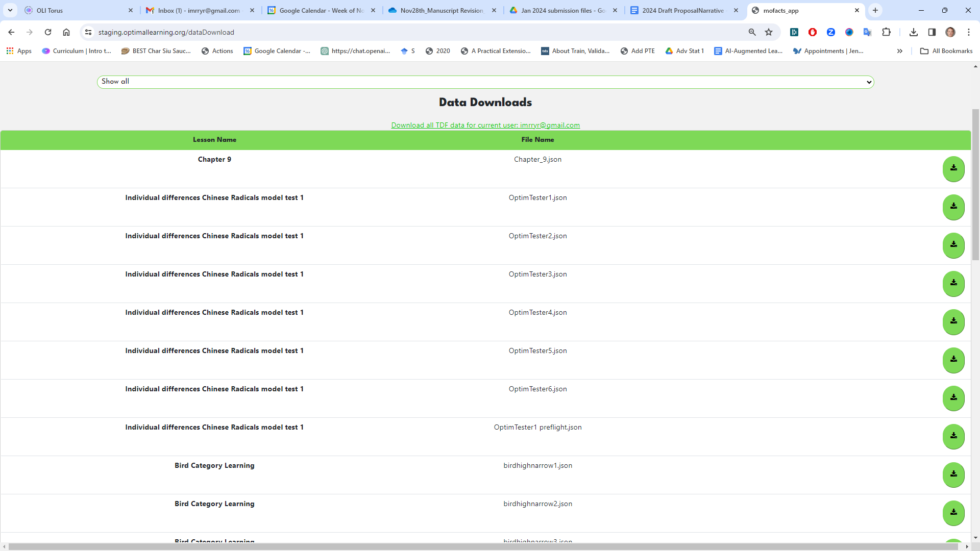Open the profile avatar menu
This screenshot has width=980, height=551.
click(x=950, y=32)
